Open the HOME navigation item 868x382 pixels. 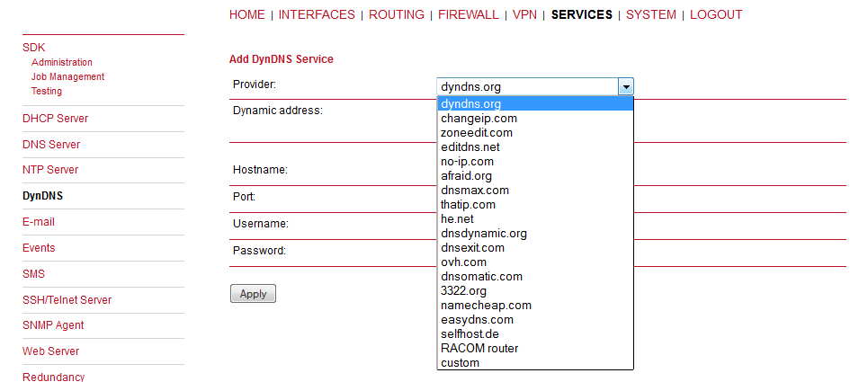point(246,15)
